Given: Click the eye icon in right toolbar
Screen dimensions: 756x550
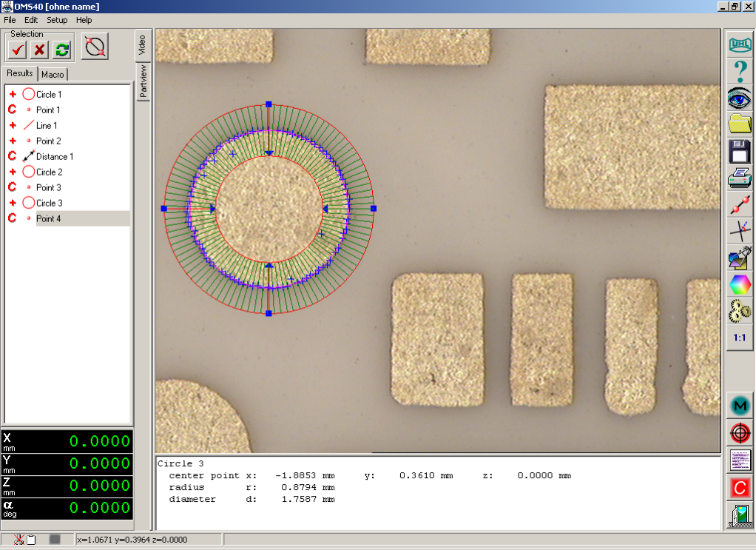Looking at the screenshot, I should click(740, 98).
